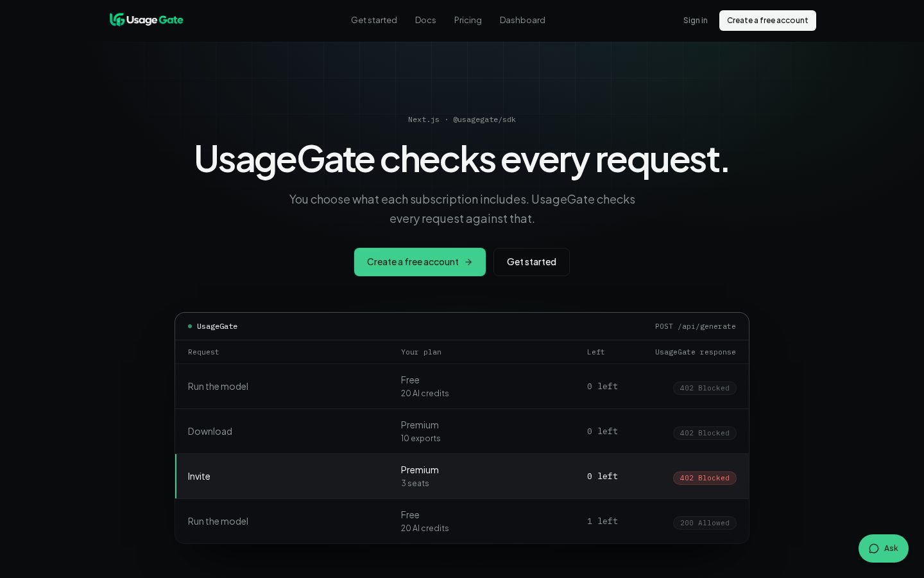Image resolution: width=924 pixels, height=578 pixels.
Task: Click the "Next.js · @usagegate/sdk" tagline
Action: pyautogui.click(x=462, y=119)
